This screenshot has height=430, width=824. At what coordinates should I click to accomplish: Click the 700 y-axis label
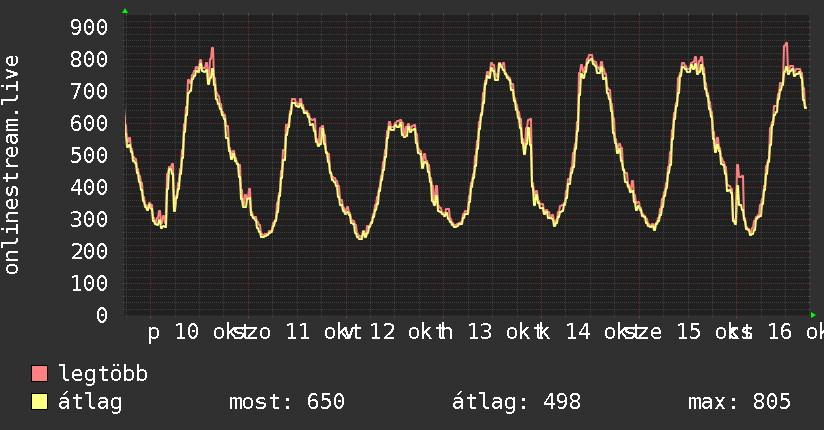point(89,91)
